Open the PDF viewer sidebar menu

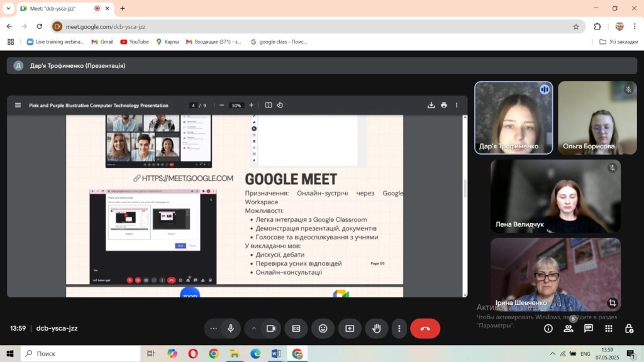tap(18, 105)
